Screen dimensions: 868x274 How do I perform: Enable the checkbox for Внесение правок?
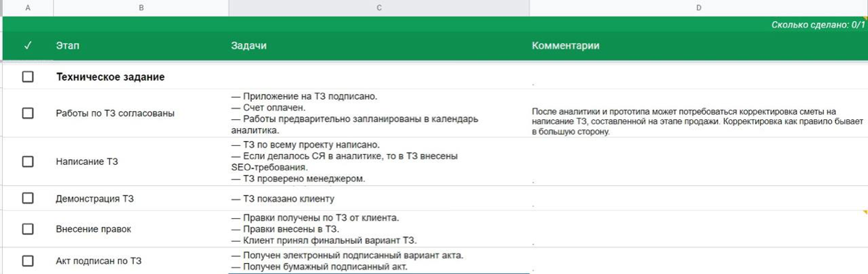click(x=28, y=228)
